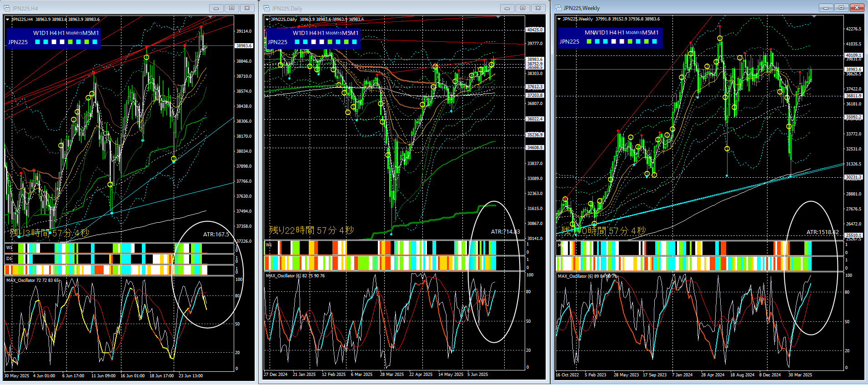This screenshot has height=385, width=868.
Task: Select the H4 timeframe label in H4 window panel
Action: 53,33
